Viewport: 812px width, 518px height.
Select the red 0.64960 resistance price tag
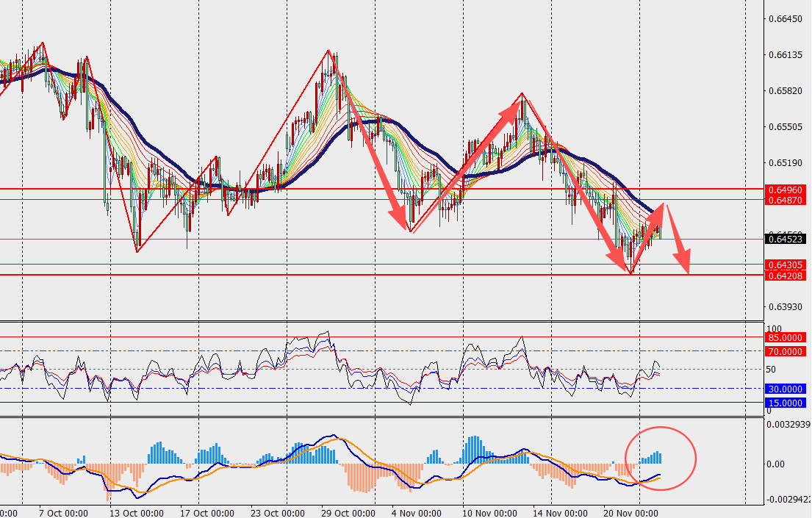pos(786,189)
